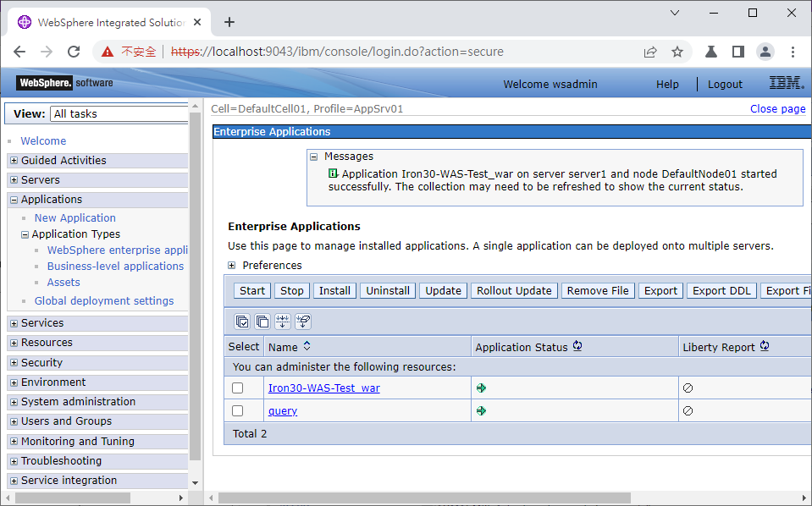
Task: Click the Install button
Action: point(334,291)
